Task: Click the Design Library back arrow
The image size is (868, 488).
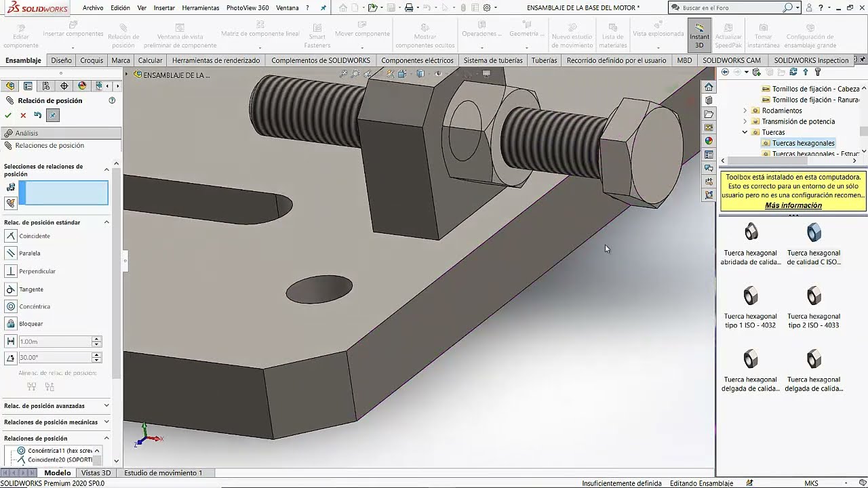Action: (x=725, y=72)
